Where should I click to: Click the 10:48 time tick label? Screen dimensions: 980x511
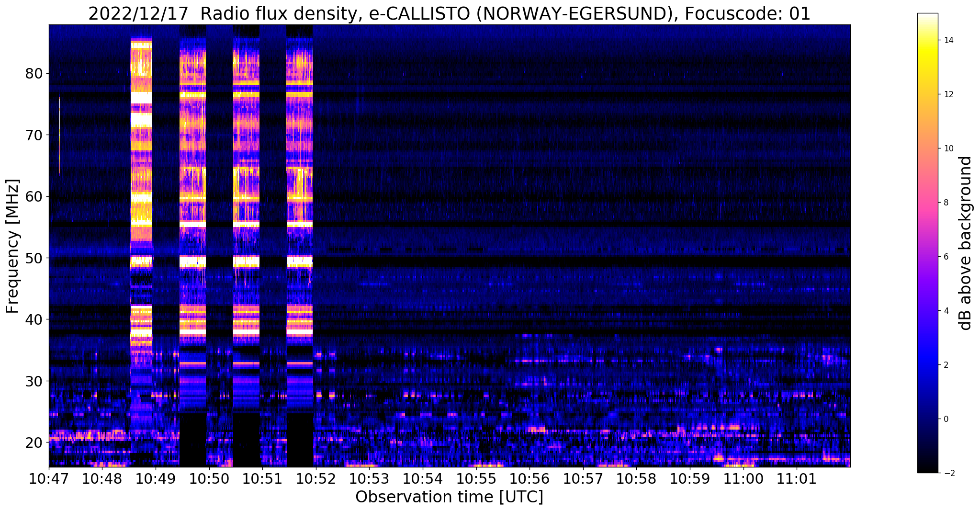coord(102,478)
